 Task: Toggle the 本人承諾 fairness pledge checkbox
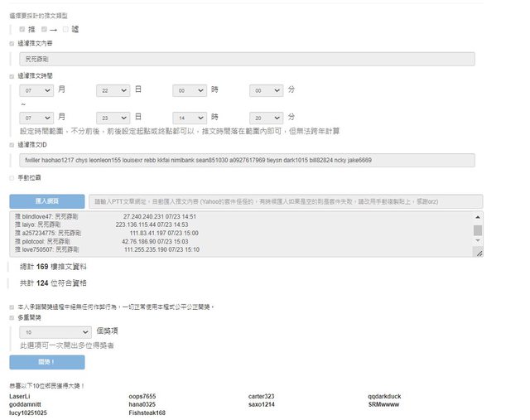(x=12, y=307)
